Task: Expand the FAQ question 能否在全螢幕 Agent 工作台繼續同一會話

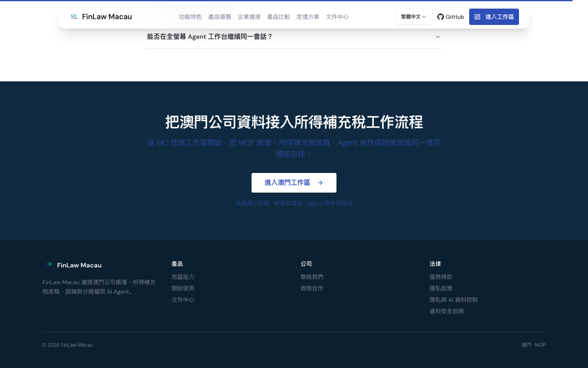Action: click(x=294, y=37)
